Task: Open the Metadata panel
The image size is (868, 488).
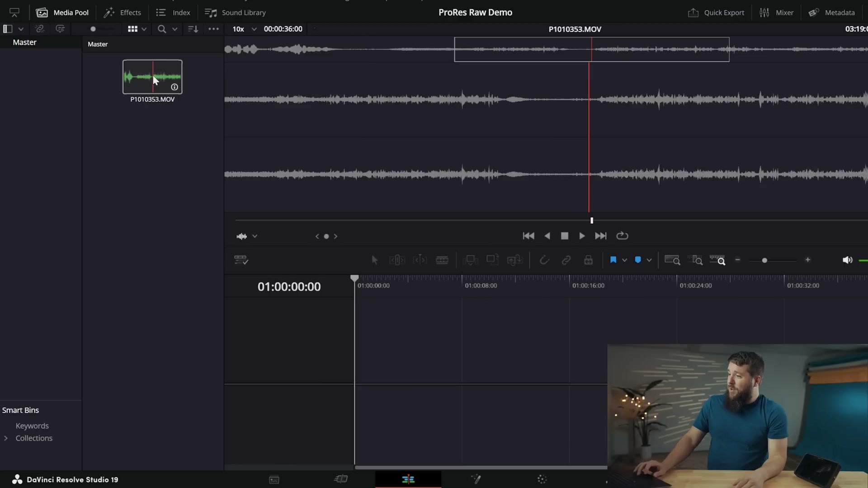Action: pyautogui.click(x=832, y=13)
